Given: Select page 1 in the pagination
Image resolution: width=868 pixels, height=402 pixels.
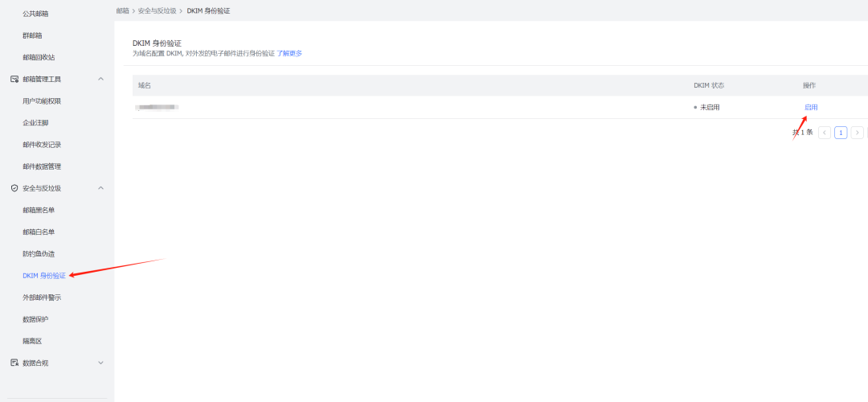Looking at the screenshot, I should pyautogui.click(x=841, y=133).
